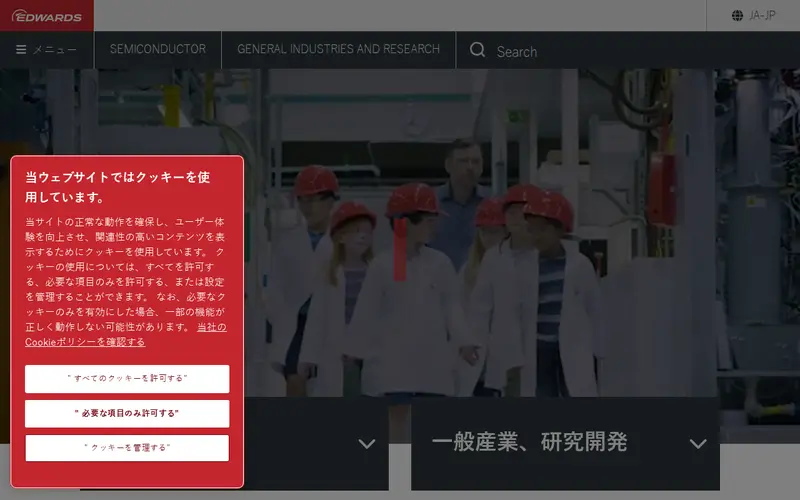Screen dimensions: 800x500
Task: Open manage cookies (クッキーを管理する)
Action: (127, 448)
